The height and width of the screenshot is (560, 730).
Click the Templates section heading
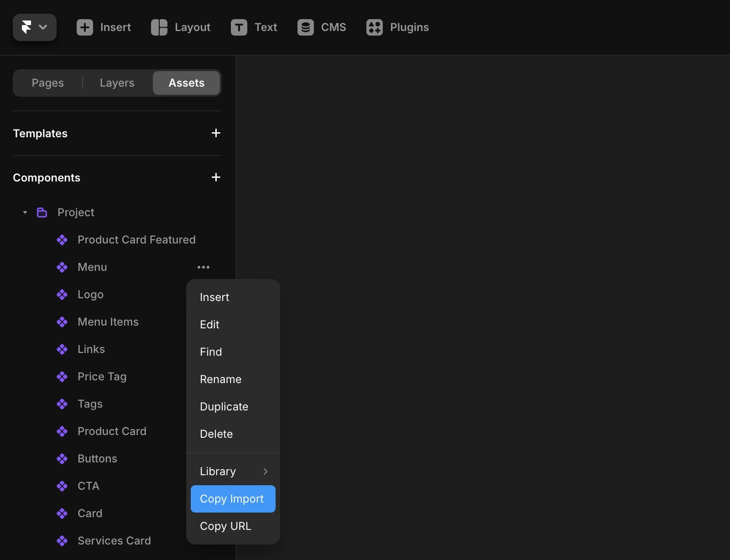point(40,134)
